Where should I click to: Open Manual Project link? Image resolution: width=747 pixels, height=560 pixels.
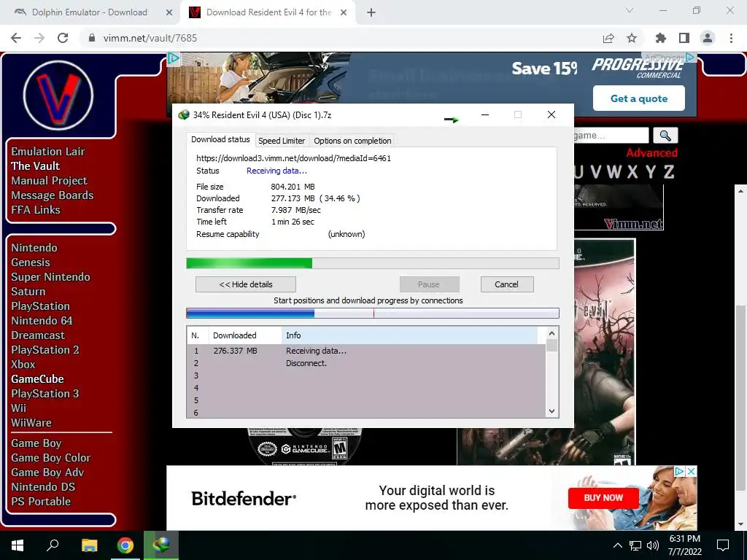point(49,181)
